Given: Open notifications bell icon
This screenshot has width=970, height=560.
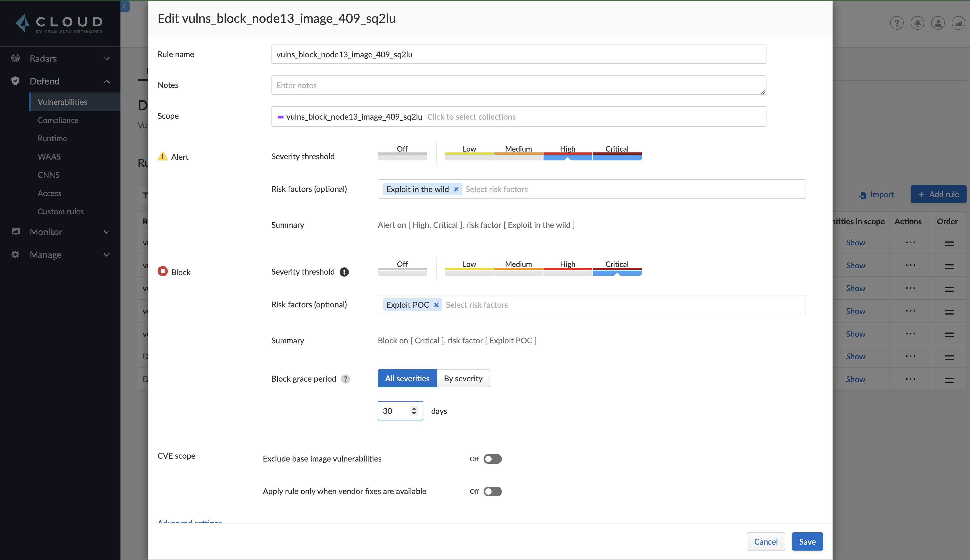Looking at the screenshot, I should (x=917, y=23).
